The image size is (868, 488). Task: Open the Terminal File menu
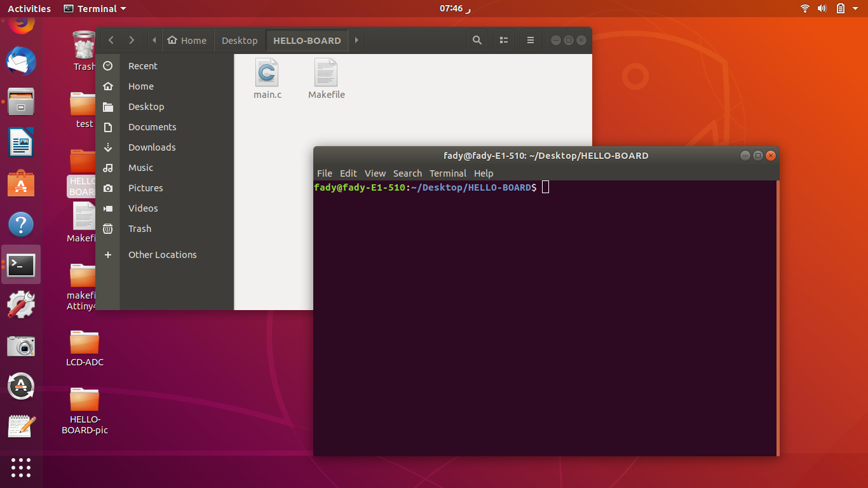[324, 173]
